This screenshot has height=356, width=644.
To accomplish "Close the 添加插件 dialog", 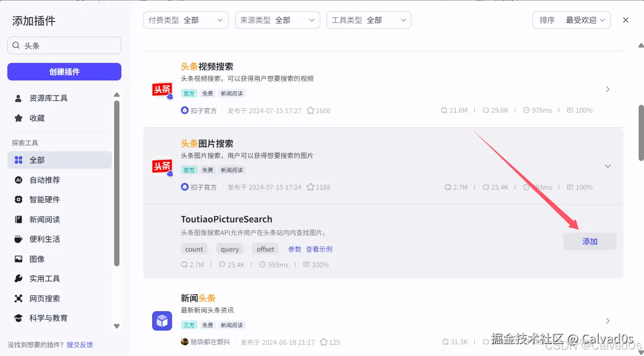I will (x=626, y=20).
